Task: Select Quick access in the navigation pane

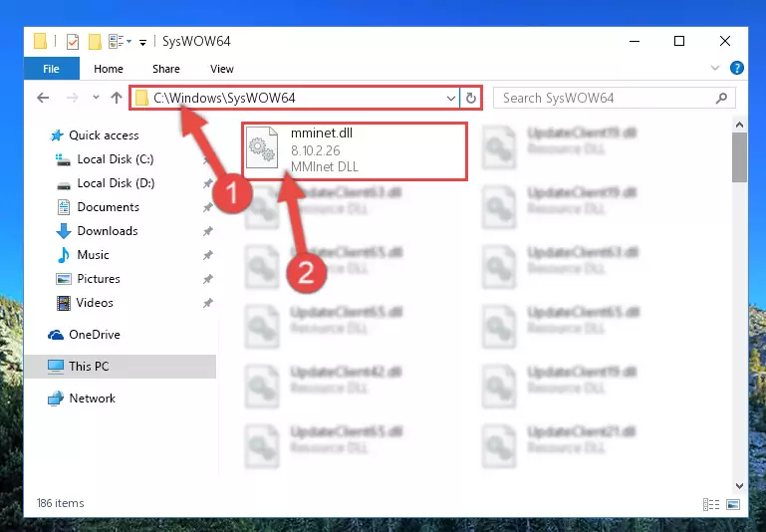Action: point(104,134)
